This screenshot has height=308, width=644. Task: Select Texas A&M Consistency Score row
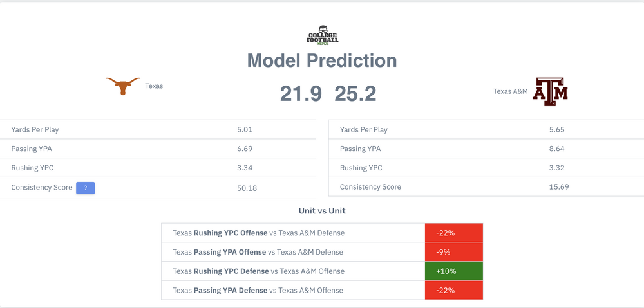pos(486,187)
